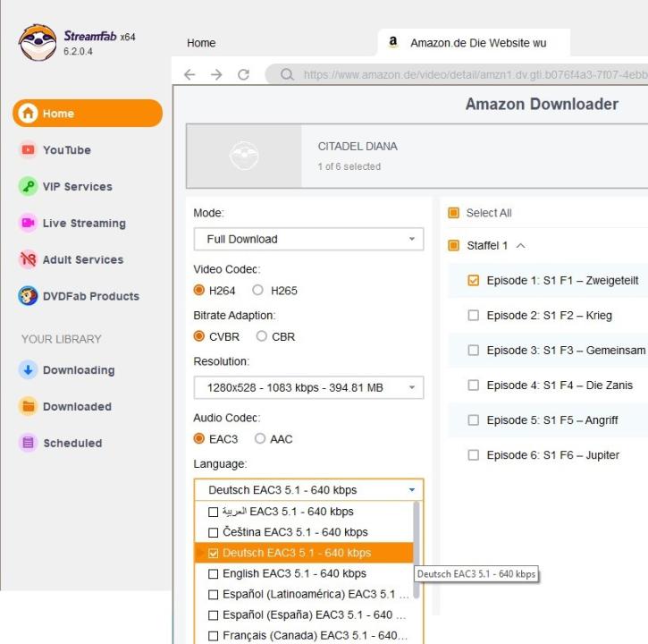The height and width of the screenshot is (644, 648).
Task: Click the DVDFab Products mascot icon
Action: click(x=28, y=296)
